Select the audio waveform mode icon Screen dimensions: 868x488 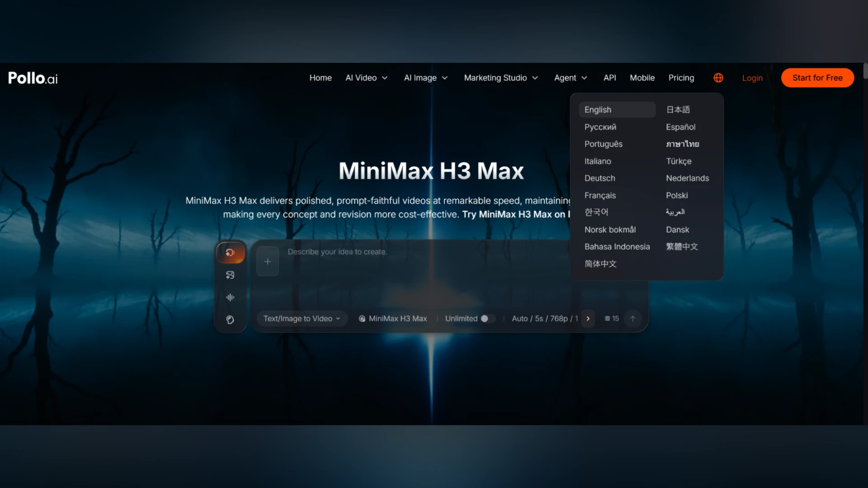[230, 297]
